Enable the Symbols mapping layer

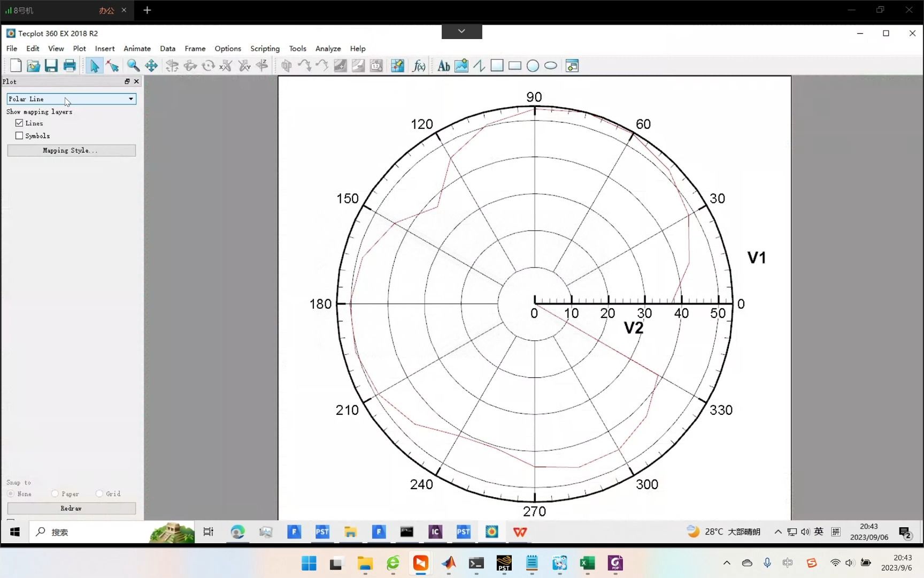coord(19,136)
